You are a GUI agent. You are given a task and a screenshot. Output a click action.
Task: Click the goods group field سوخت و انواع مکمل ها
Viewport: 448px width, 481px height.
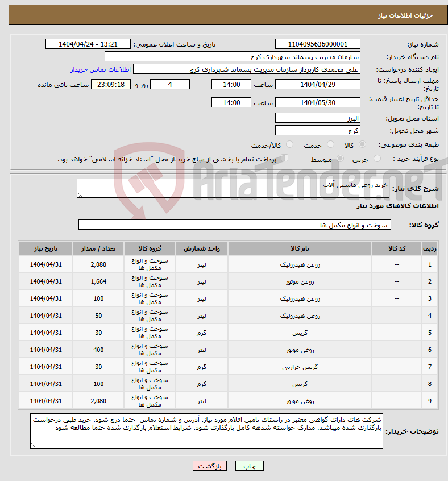235,225
